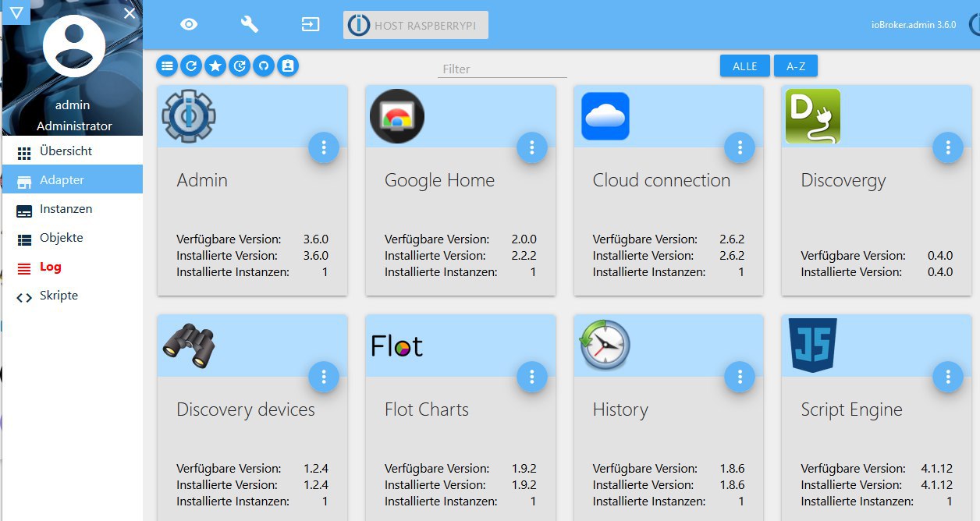
Task: Click the ALLE filter button
Action: (745, 66)
